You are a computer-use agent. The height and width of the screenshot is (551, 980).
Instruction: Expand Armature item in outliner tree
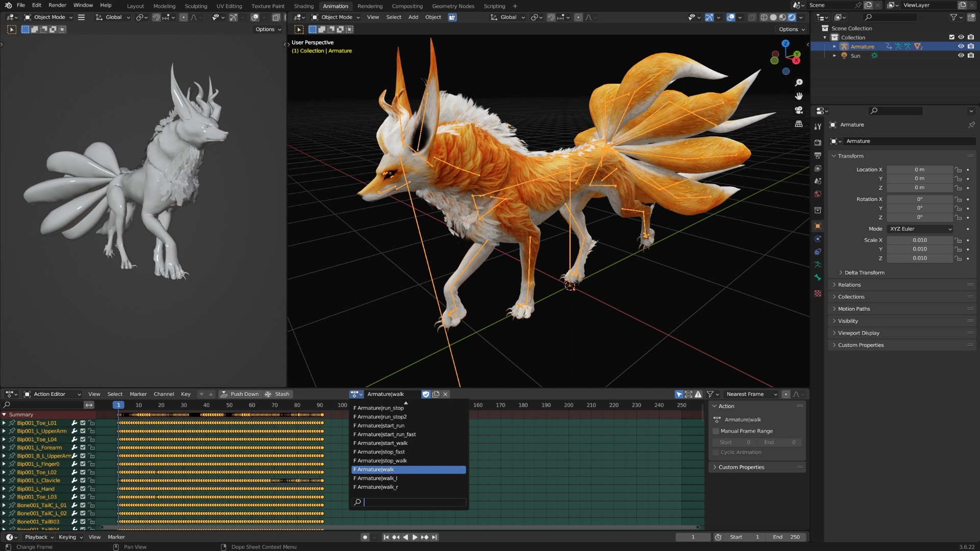click(835, 46)
